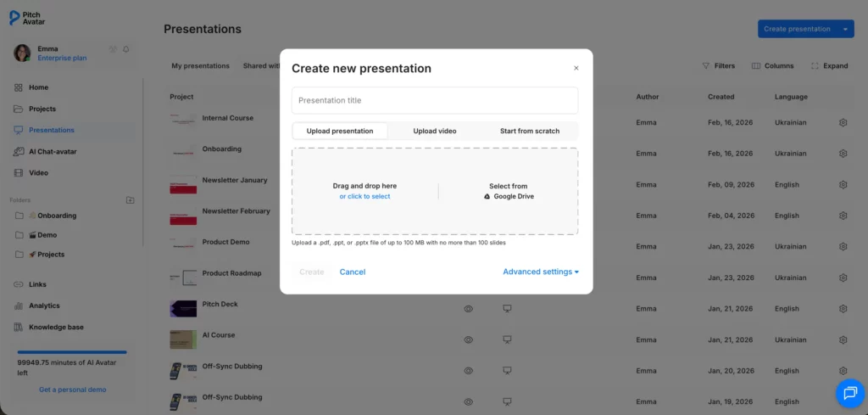The width and height of the screenshot is (868, 415).
Task: Click Cancel in the dialog
Action: coord(353,272)
